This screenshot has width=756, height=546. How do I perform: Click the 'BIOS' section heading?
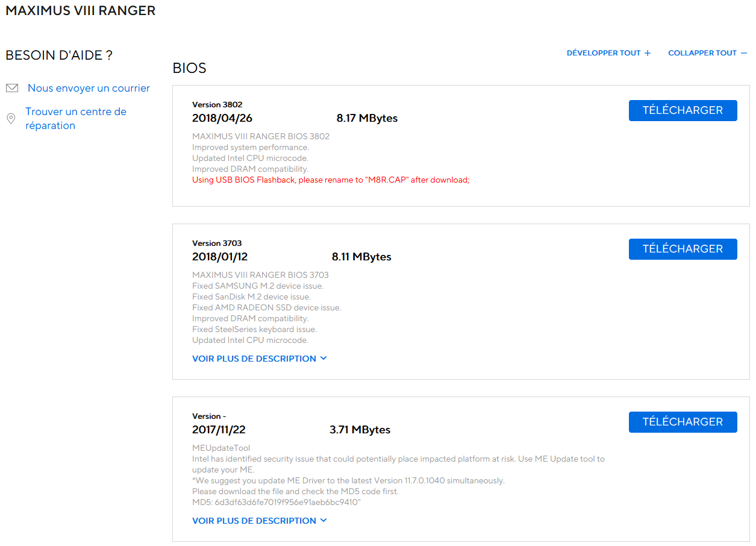point(189,68)
